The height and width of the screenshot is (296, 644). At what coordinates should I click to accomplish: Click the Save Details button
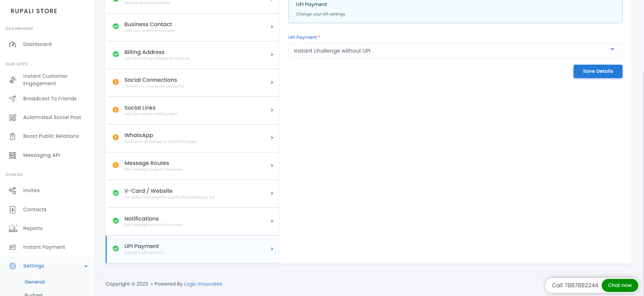[x=598, y=71]
